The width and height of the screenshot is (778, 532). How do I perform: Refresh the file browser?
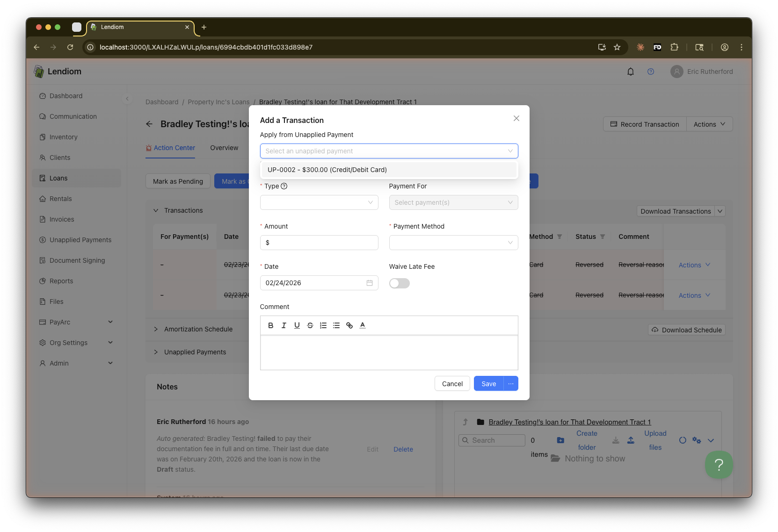point(683,440)
